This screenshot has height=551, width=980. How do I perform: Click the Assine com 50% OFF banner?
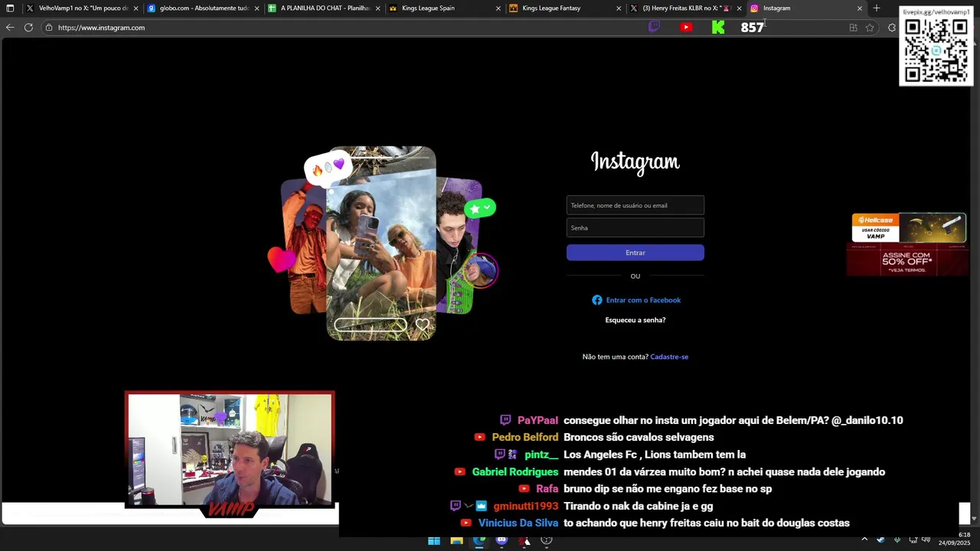click(x=907, y=260)
